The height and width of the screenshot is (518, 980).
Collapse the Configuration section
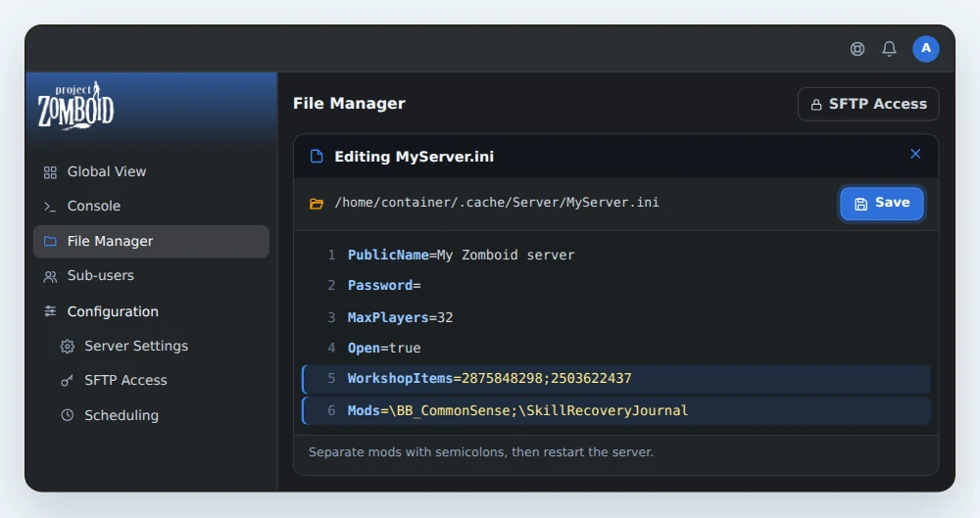[x=151, y=311]
